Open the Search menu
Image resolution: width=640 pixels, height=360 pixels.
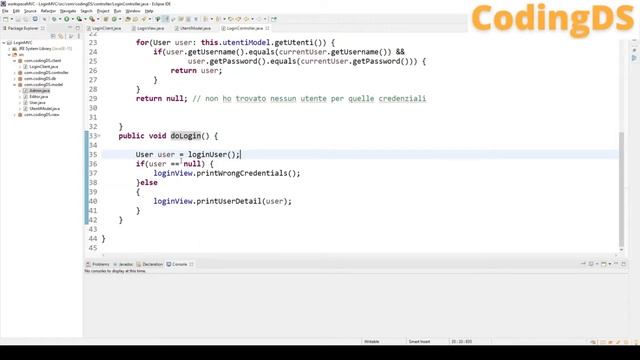[86, 11]
